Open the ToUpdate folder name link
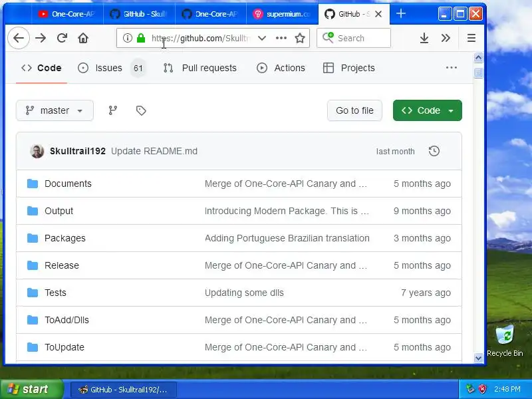532x399 pixels. tap(64, 347)
